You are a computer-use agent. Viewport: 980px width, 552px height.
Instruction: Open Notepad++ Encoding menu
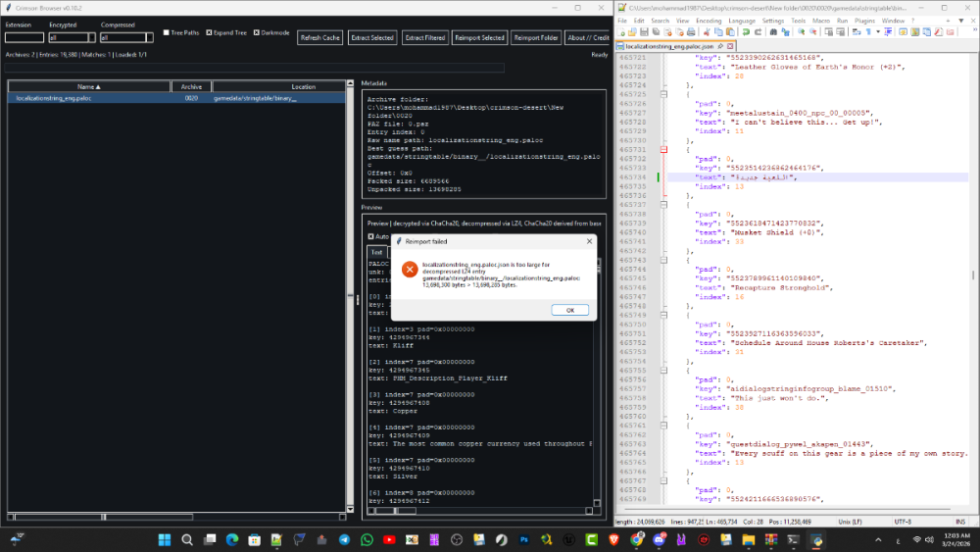[x=709, y=21]
